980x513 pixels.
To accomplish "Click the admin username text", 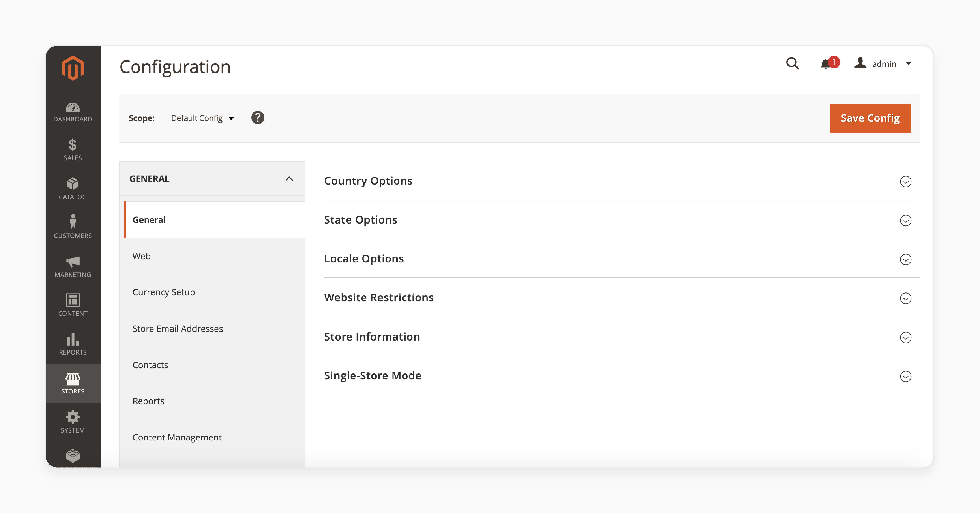I will (x=884, y=64).
